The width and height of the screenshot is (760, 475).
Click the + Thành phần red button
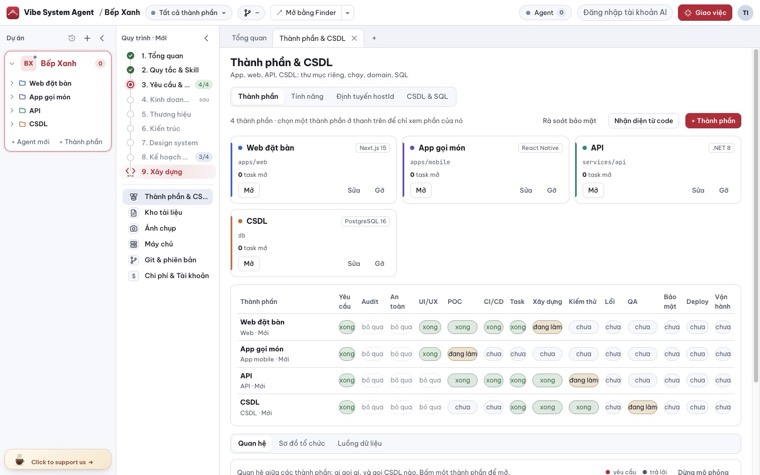(713, 121)
